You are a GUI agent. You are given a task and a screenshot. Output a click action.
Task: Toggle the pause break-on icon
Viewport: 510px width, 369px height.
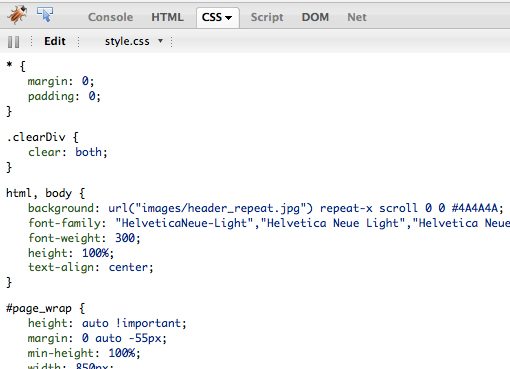click(13, 42)
